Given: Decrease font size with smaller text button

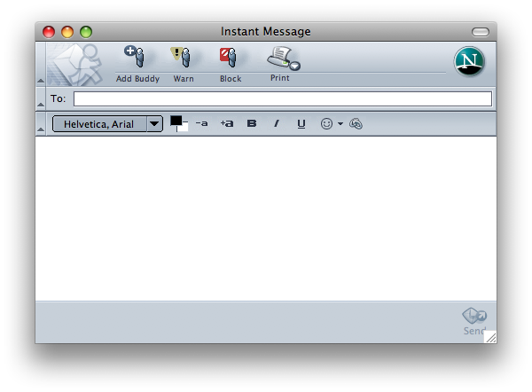Looking at the screenshot, I should click(x=202, y=124).
